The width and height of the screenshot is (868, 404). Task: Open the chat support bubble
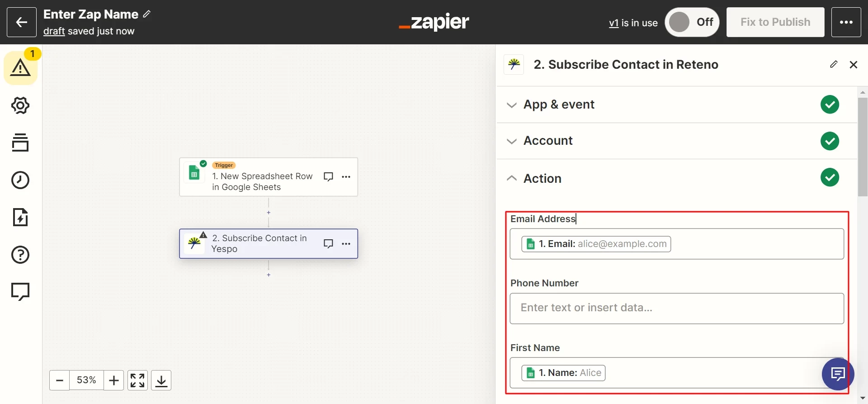(x=838, y=374)
